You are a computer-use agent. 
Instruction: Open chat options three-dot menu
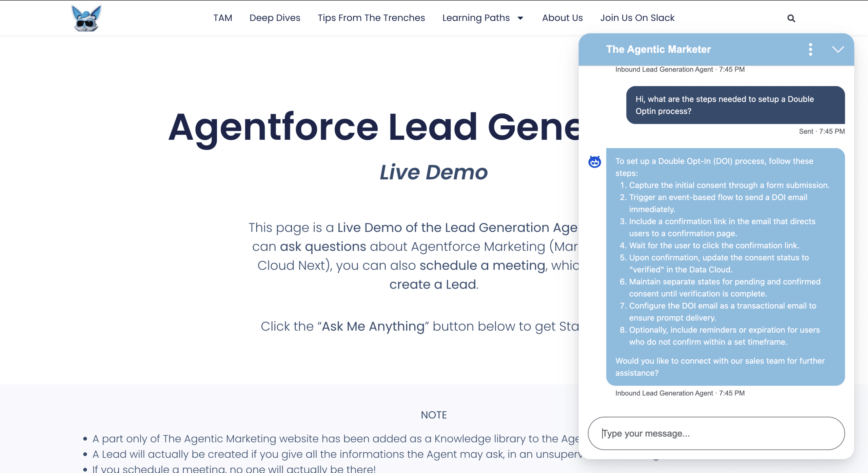810,50
